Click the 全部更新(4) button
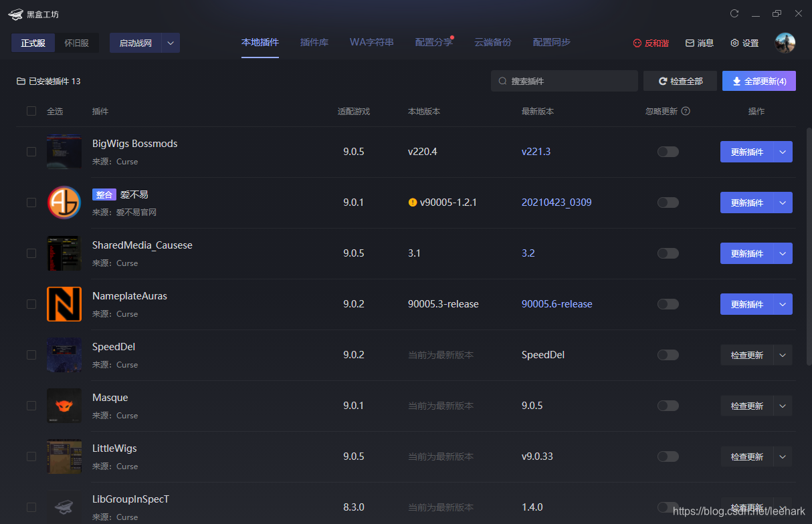The image size is (812, 524). pos(759,81)
